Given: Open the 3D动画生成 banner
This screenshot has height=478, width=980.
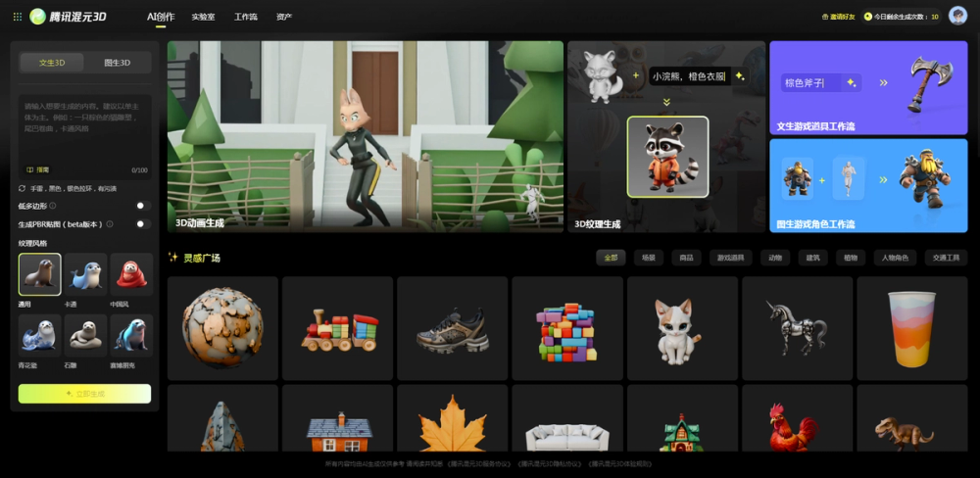Looking at the screenshot, I should click(366, 137).
